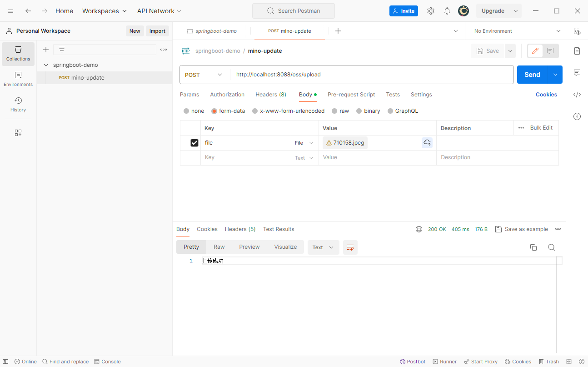Uncheck the file key row checkbox

point(194,143)
